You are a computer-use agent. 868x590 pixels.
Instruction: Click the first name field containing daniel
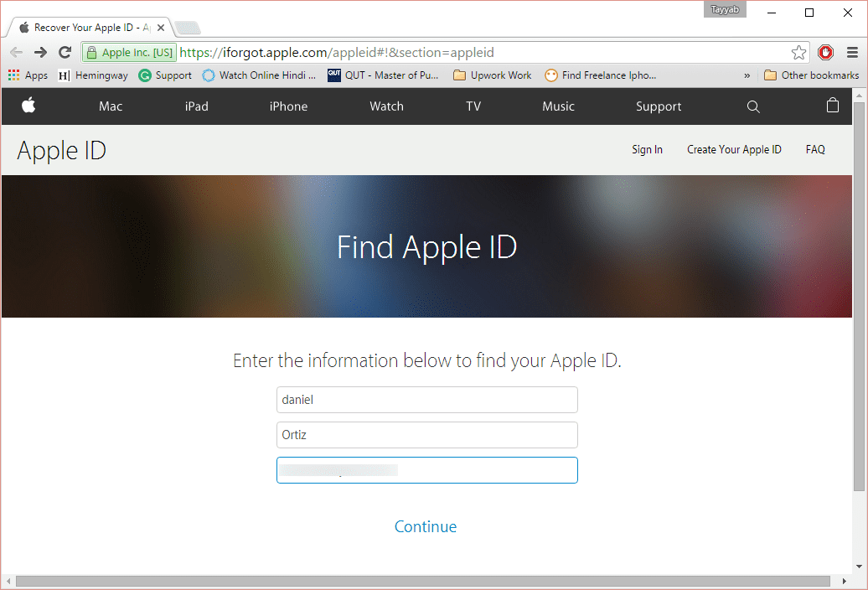[x=426, y=400]
